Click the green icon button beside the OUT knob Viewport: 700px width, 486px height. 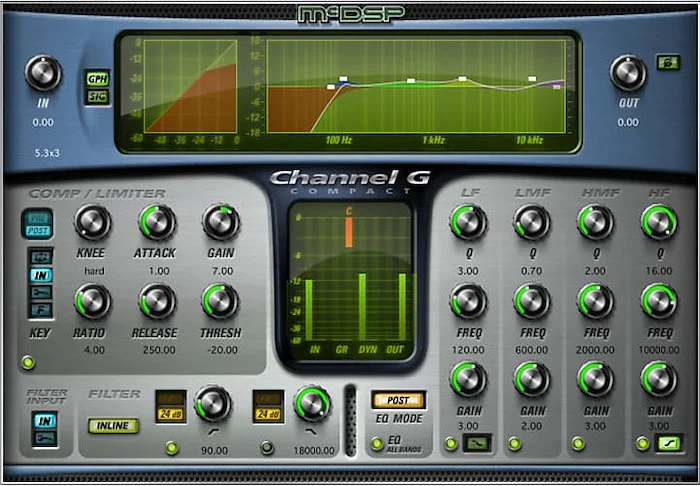coord(668,62)
